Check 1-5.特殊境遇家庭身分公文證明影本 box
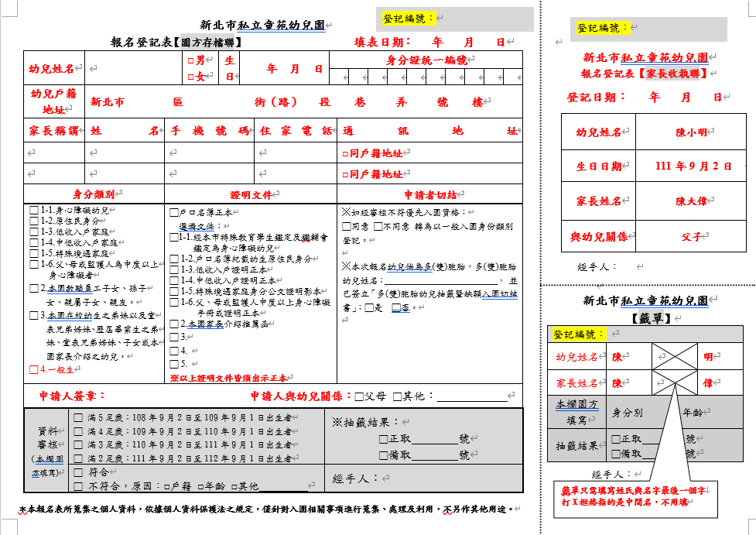Screen dimensions: 756x535 (174, 291)
